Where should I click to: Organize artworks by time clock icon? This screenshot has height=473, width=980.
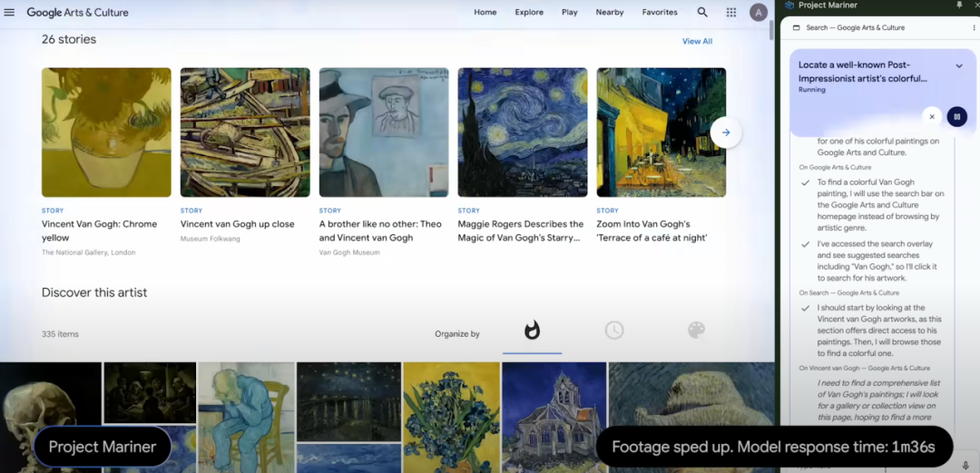(x=614, y=330)
